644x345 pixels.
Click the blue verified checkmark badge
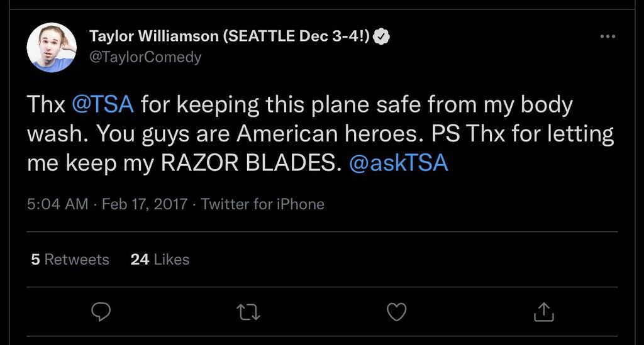pyautogui.click(x=382, y=36)
